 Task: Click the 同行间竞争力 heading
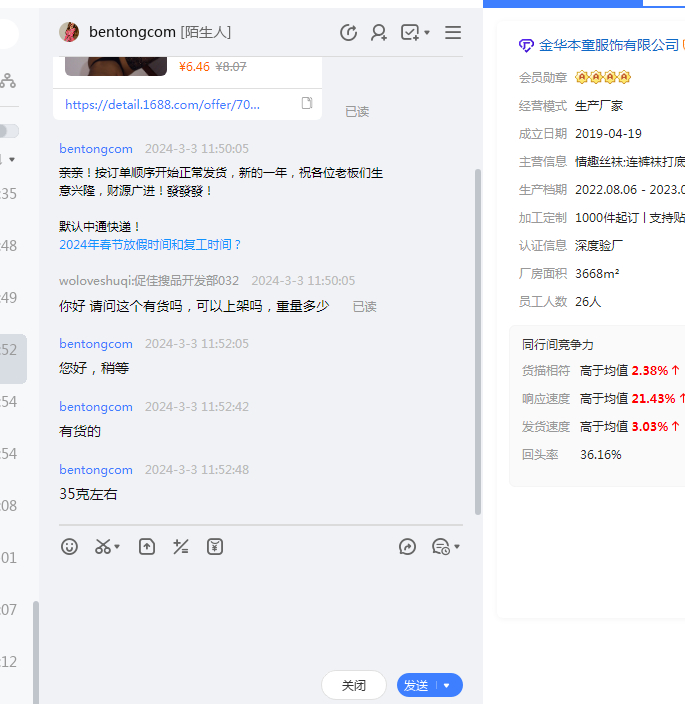[x=558, y=345]
